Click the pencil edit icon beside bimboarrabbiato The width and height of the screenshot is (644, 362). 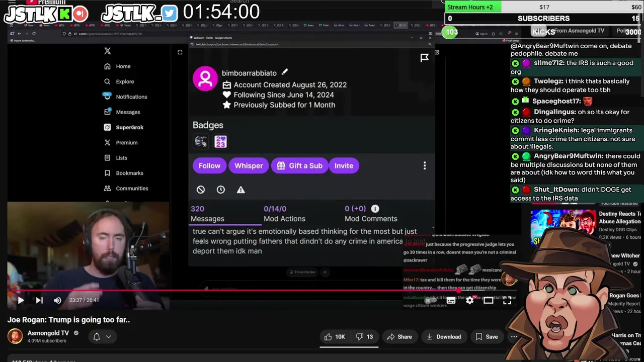tap(285, 72)
